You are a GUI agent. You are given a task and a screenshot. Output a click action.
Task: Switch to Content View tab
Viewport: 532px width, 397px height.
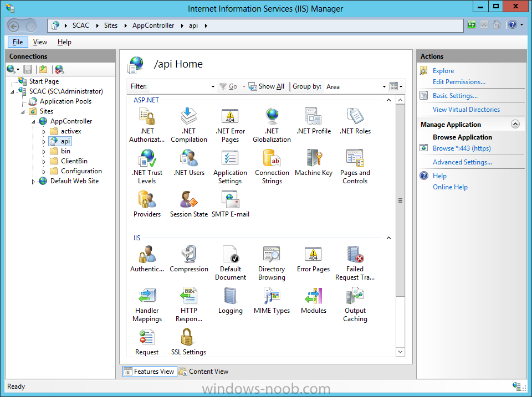point(204,372)
